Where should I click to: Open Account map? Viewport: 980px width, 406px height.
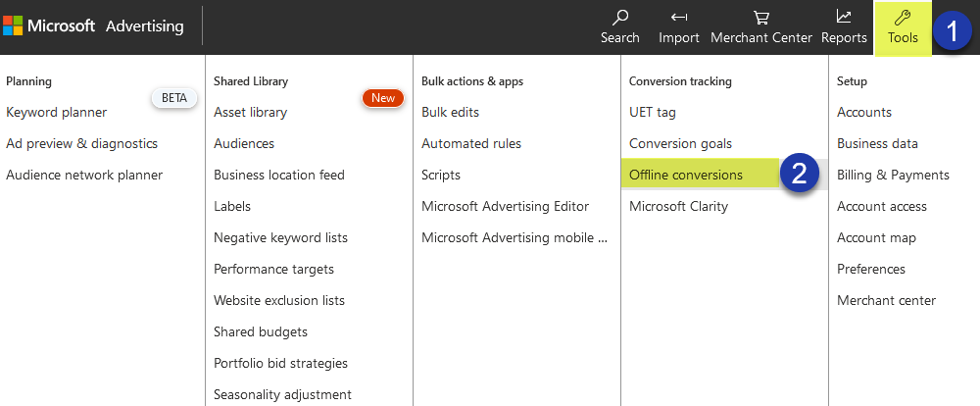click(x=876, y=238)
